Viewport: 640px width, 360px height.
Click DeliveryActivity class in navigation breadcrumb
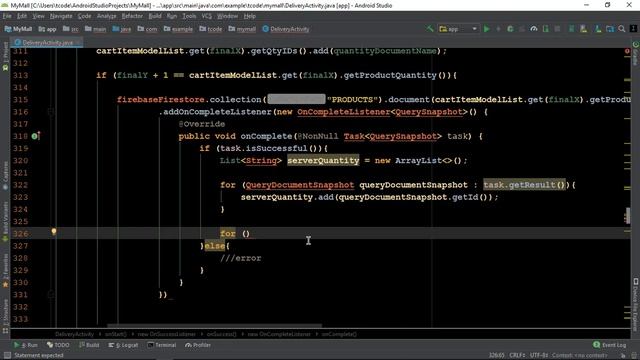286,29
